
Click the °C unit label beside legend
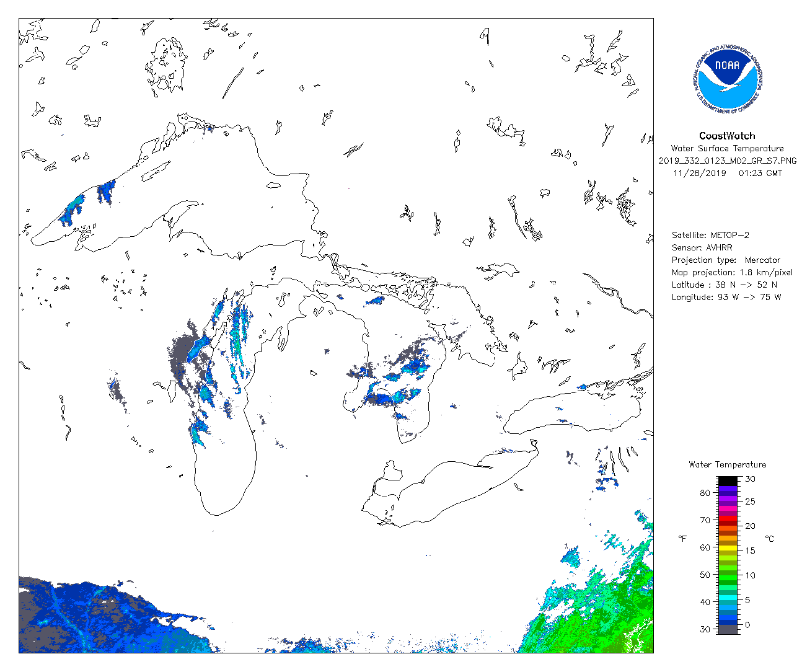pos(769,538)
